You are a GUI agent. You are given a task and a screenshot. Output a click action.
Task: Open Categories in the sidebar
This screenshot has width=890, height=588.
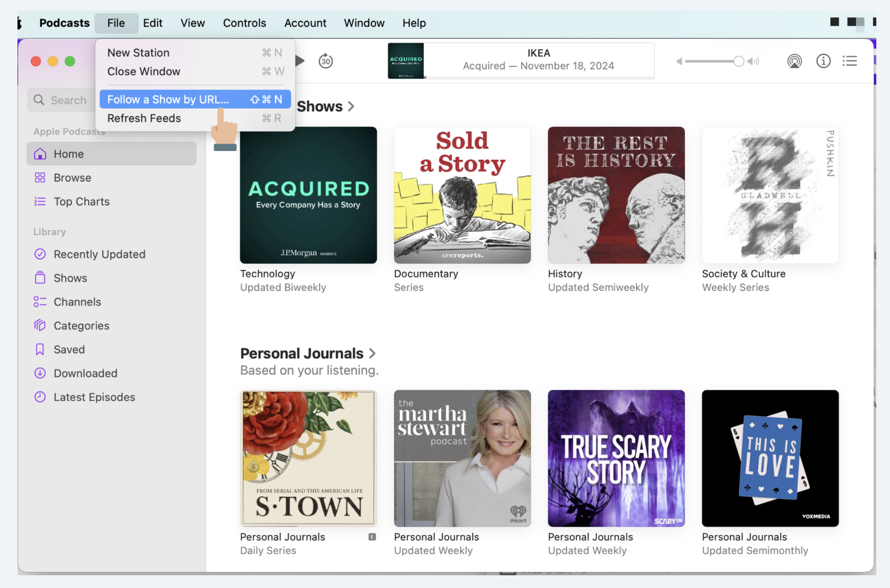click(81, 326)
